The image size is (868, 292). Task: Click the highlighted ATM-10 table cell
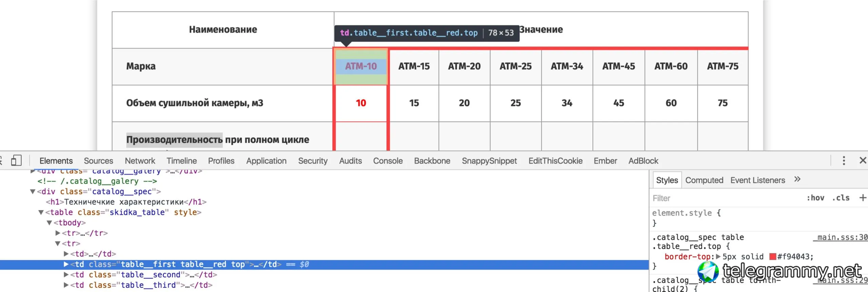[x=361, y=66]
